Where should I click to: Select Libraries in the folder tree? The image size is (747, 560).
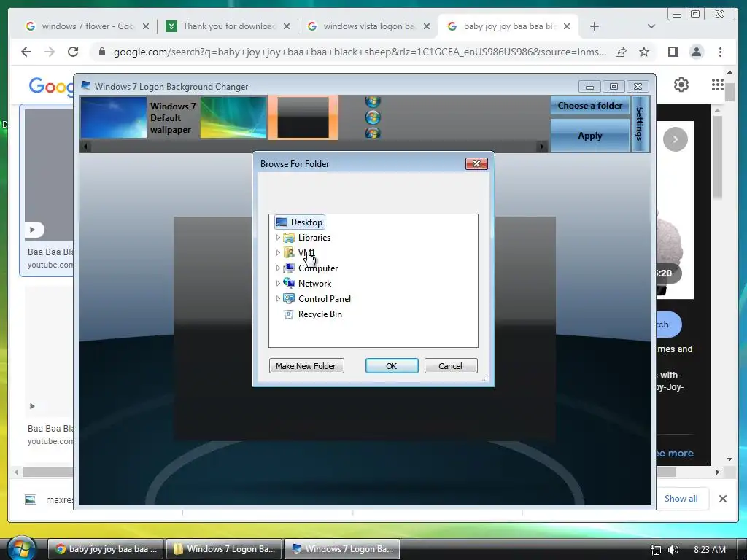pyautogui.click(x=314, y=237)
